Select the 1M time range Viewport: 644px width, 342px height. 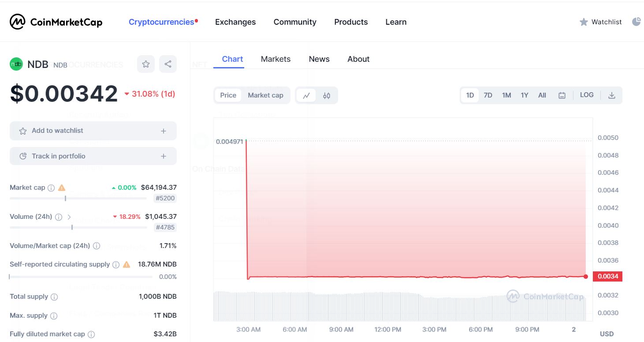[506, 95]
